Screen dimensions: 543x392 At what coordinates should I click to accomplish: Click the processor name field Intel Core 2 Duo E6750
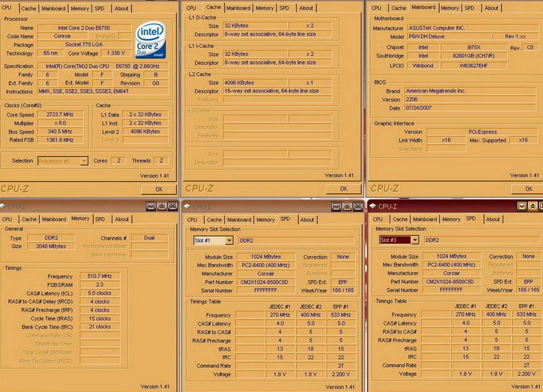84,28
